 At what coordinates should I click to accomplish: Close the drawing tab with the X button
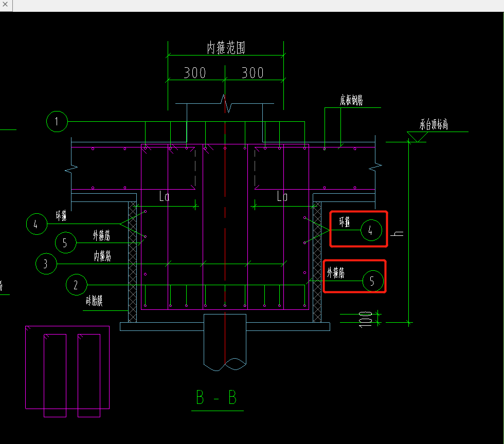(5, 5)
